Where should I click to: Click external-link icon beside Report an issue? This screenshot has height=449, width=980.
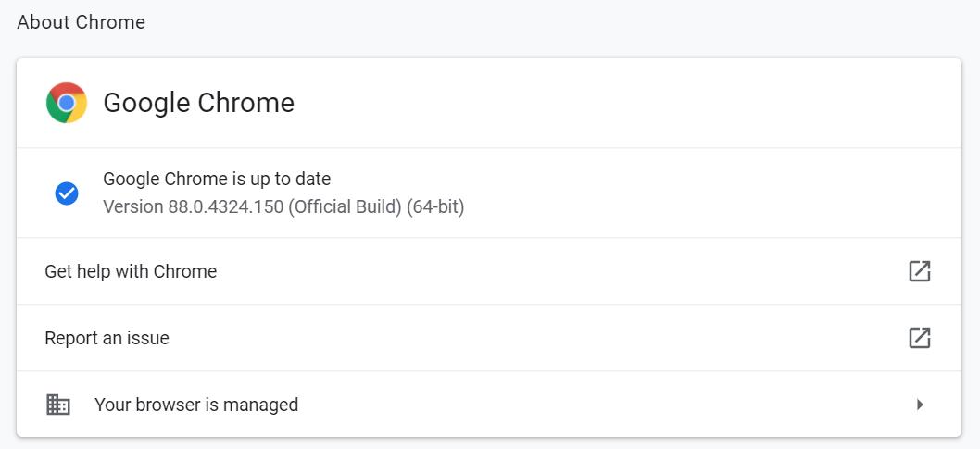(x=919, y=338)
